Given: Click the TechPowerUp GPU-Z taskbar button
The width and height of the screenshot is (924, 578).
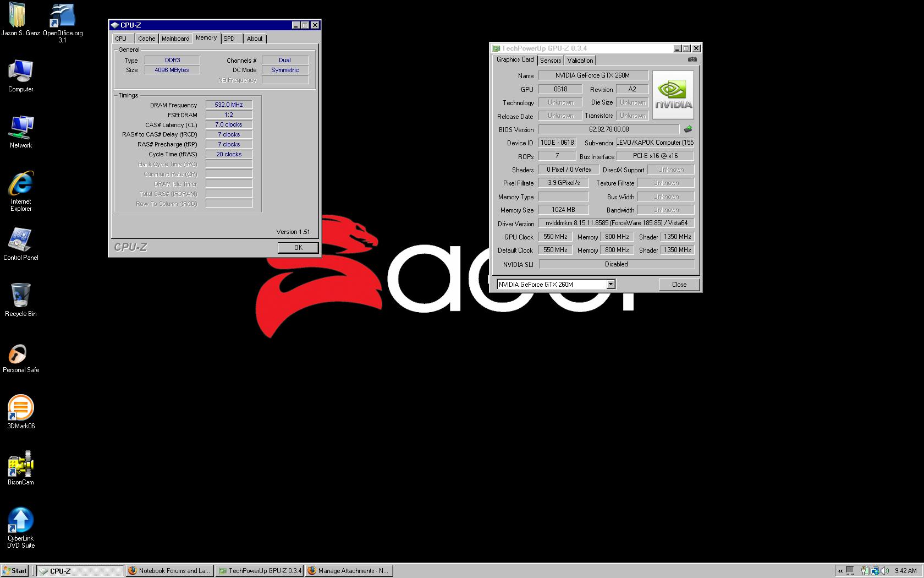Looking at the screenshot, I should (259, 571).
